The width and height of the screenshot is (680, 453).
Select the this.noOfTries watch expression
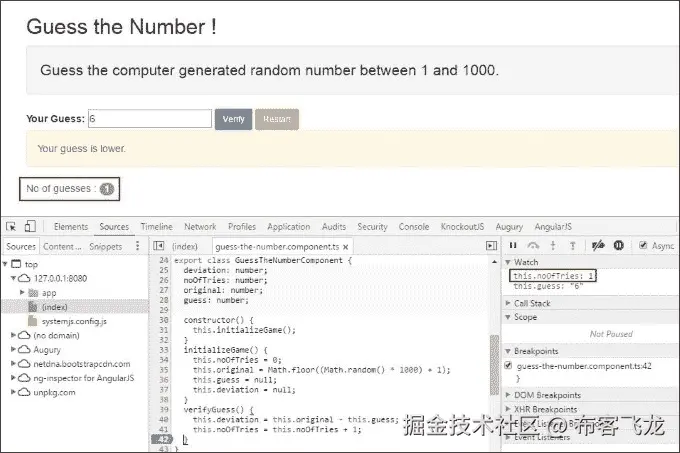[x=553, y=276]
